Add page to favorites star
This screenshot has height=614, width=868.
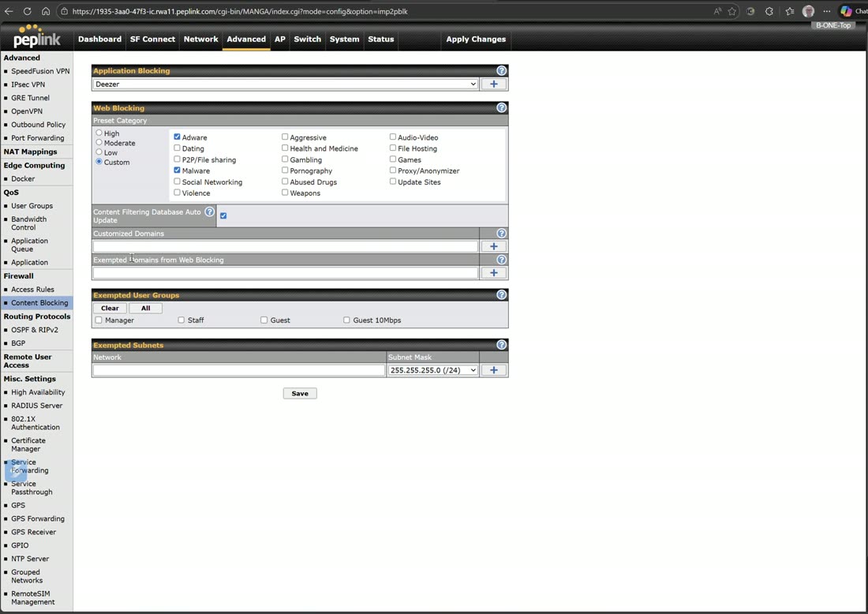731,11
